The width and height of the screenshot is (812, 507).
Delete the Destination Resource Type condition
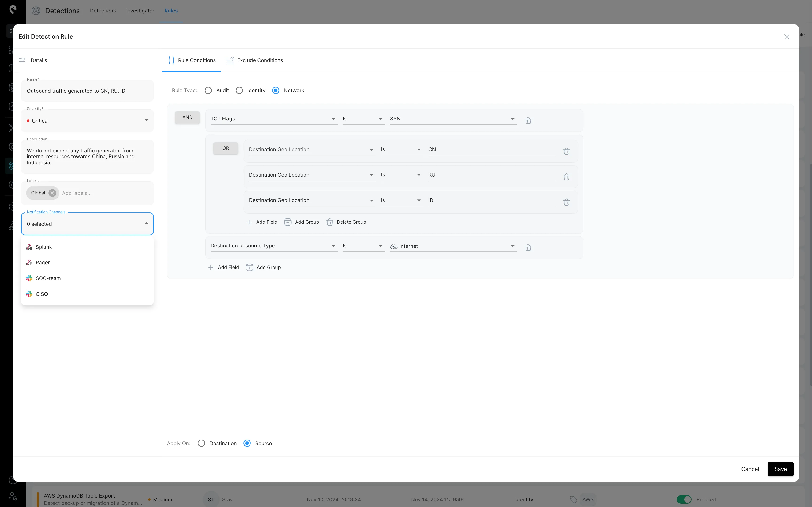pyautogui.click(x=528, y=247)
